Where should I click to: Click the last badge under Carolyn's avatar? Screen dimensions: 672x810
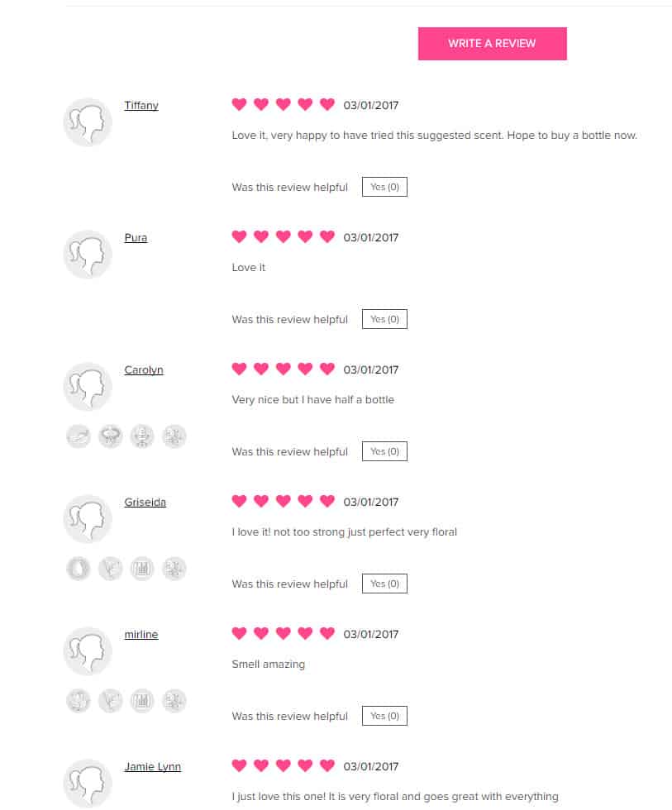point(174,436)
